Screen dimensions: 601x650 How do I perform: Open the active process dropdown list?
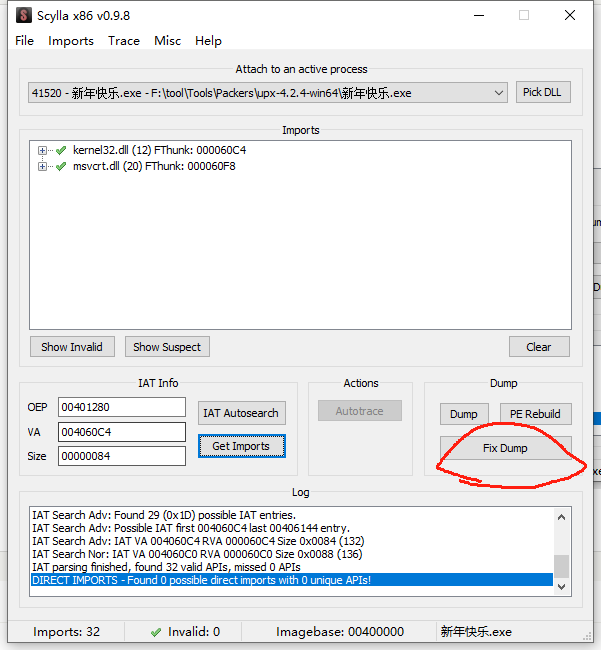pos(268,92)
